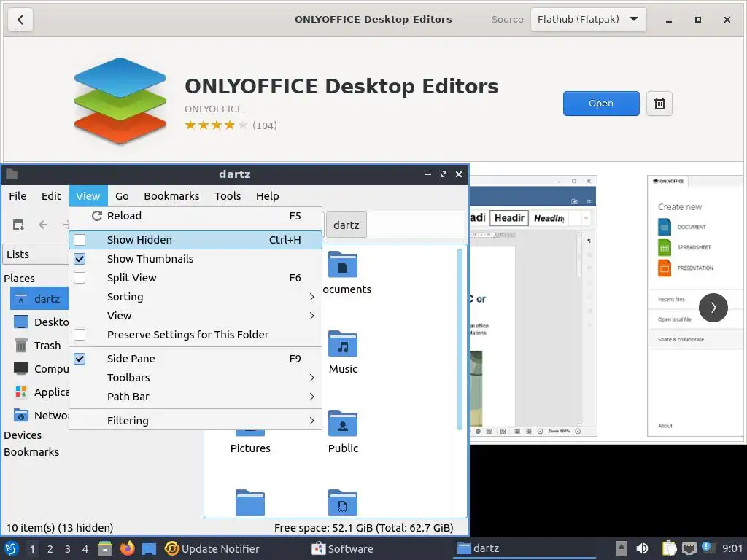This screenshot has height=560, width=747.
Task: Expand the View submenu entry
Action: point(196,316)
